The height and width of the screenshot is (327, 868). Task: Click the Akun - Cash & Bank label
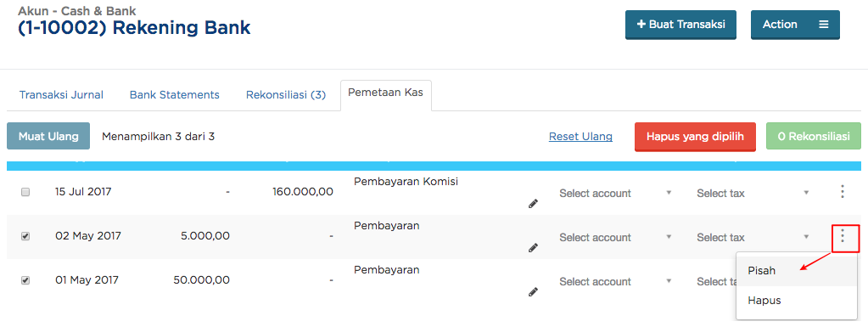coord(77,11)
